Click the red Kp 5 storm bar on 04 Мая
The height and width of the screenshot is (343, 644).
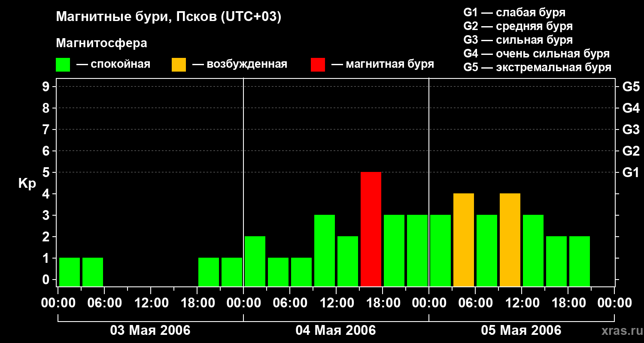click(371, 229)
